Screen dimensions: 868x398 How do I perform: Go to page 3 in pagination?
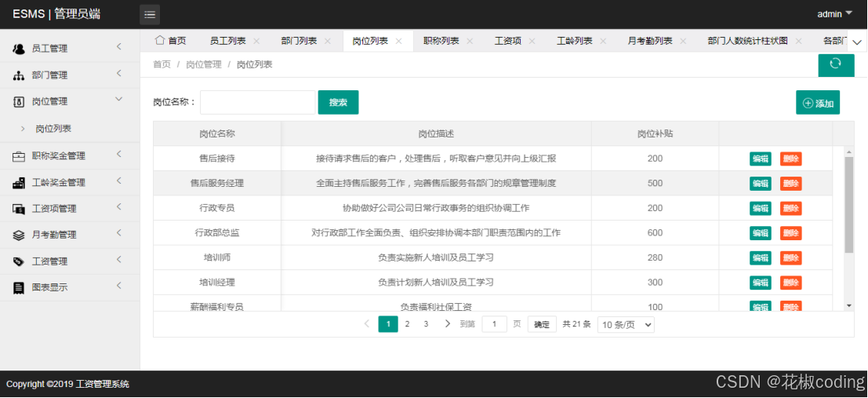coord(427,324)
